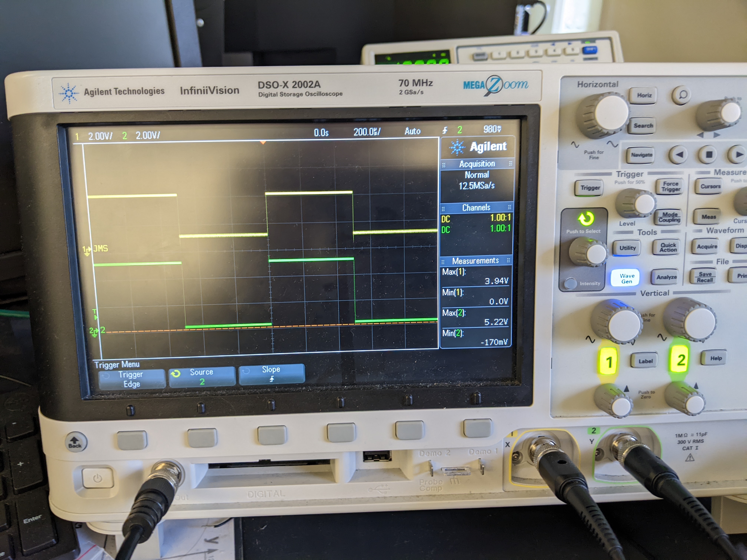Click the Search button in Horizontal section
Viewport: 747px width, 560px height.
[643, 126]
